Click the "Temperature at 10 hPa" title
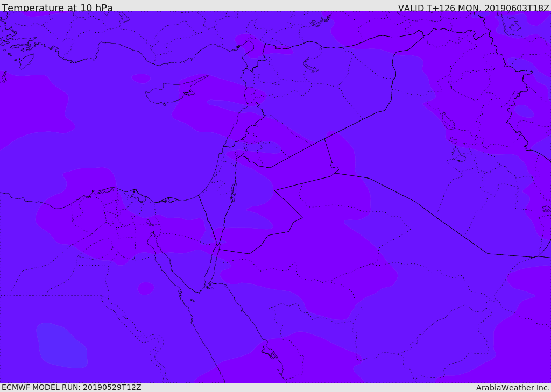This screenshot has width=551, height=392. click(x=57, y=8)
